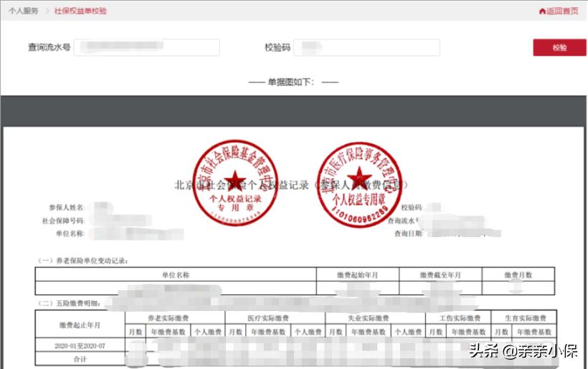
Task: Click the 缴费起始年月 column header
Action: pyautogui.click(x=357, y=275)
